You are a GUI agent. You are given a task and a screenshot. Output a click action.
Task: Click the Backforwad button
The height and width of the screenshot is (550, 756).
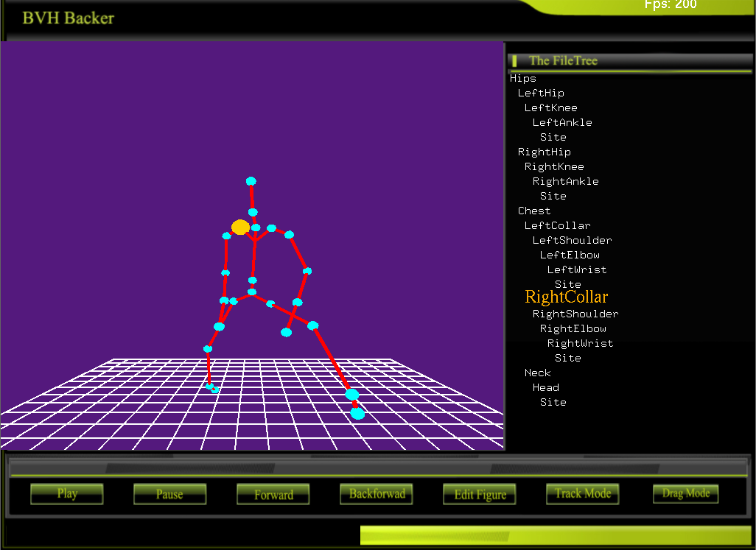pos(377,494)
